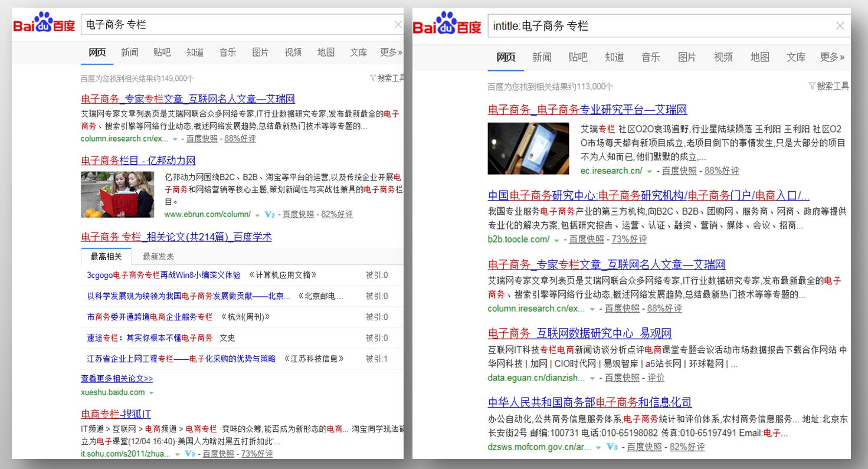
Task: Open journal link 《江苏科技信息》
Action: tap(313, 359)
